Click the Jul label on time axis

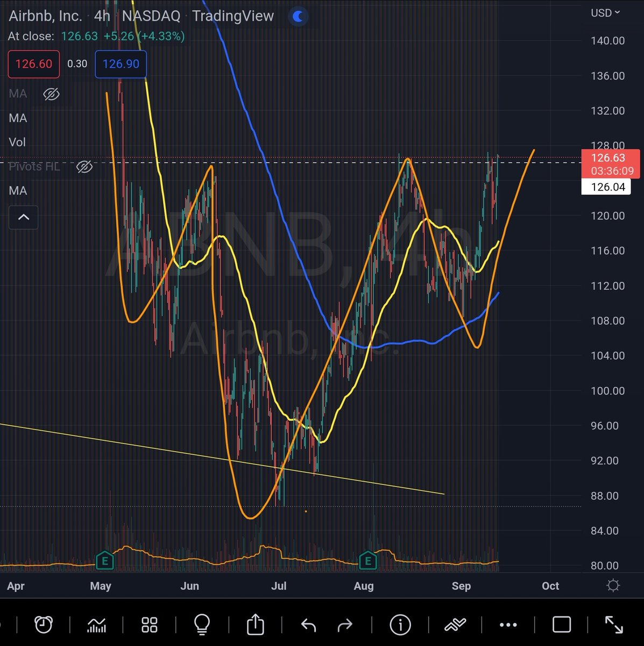tap(279, 586)
